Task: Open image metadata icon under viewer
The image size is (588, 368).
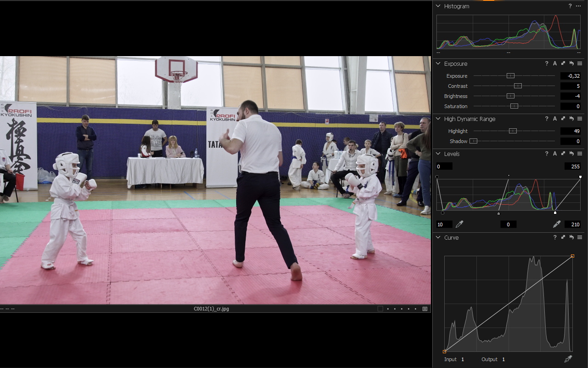Action: [425, 309]
